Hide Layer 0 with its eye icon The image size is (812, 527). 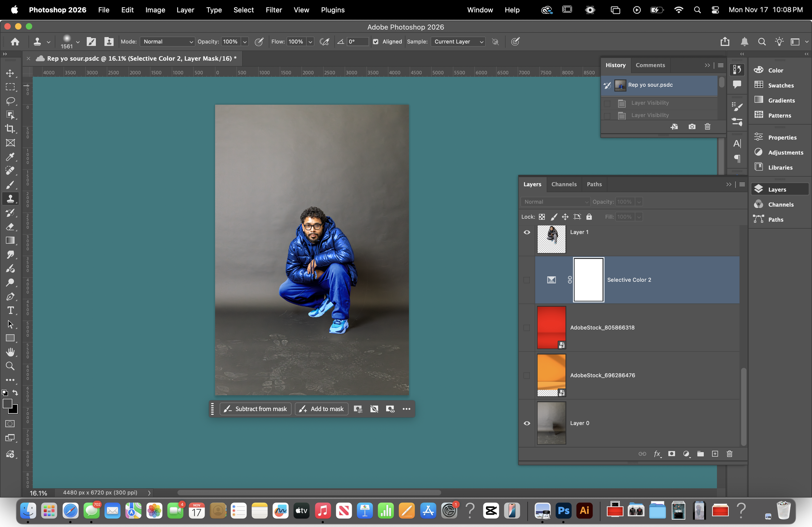(x=527, y=423)
